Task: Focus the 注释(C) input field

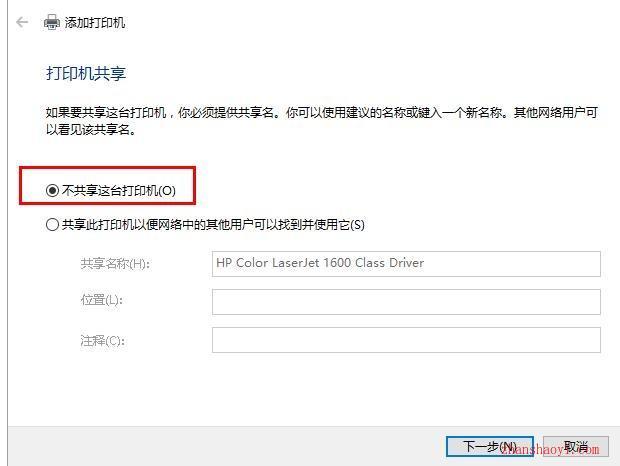Action: 406,340
